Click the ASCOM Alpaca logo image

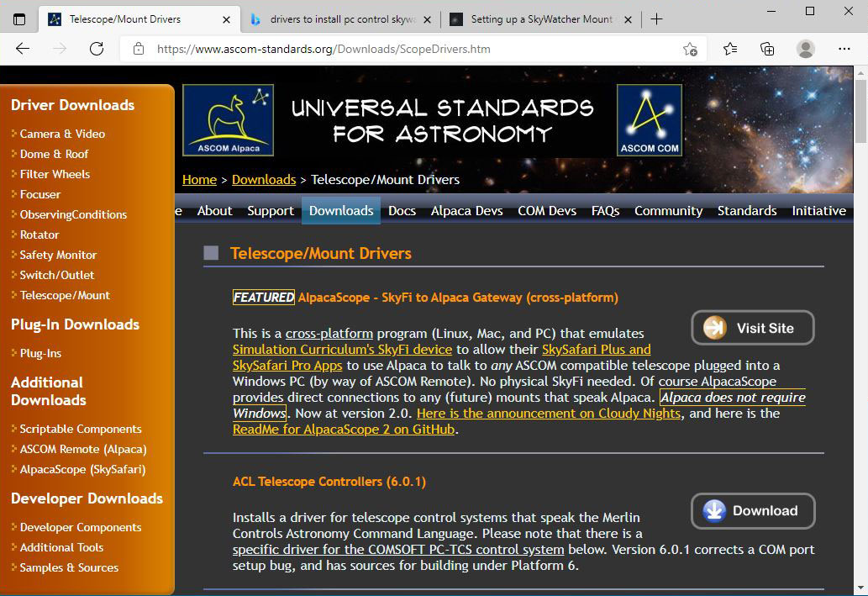[228, 120]
